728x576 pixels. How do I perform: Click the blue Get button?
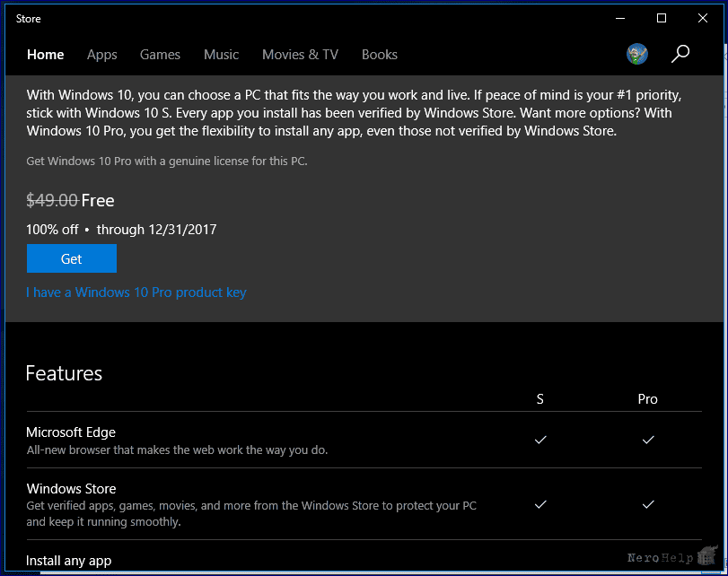coord(72,258)
